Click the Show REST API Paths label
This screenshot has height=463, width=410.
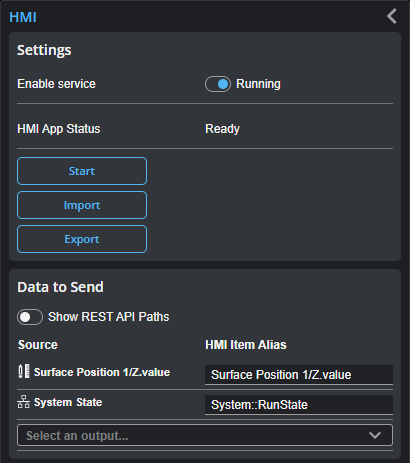[109, 317]
